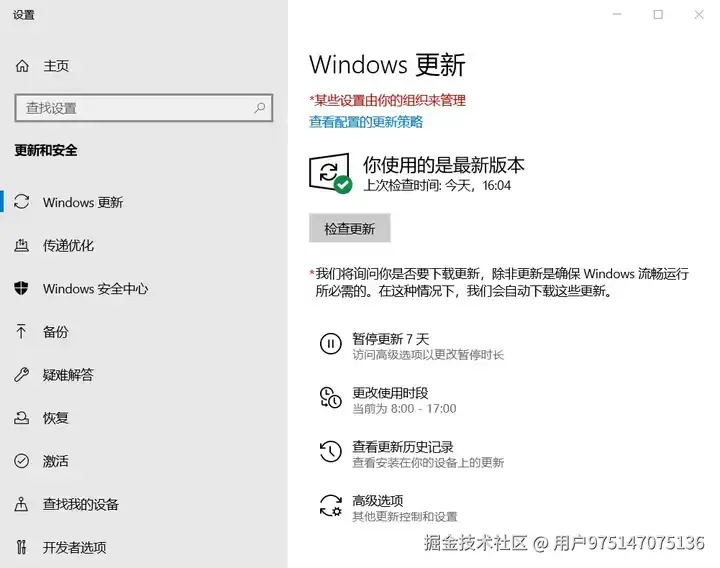
Task: Open 开发者选项 developer page
Action: click(75, 547)
